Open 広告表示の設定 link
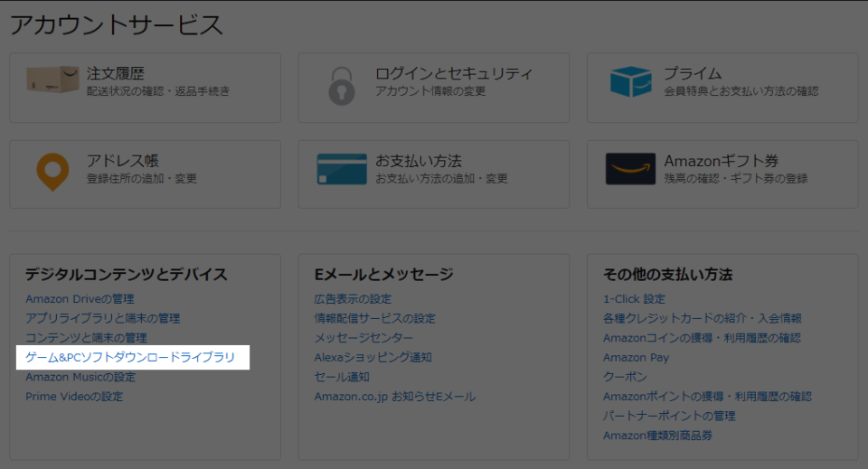This screenshot has width=868, height=469. click(353, 298)
